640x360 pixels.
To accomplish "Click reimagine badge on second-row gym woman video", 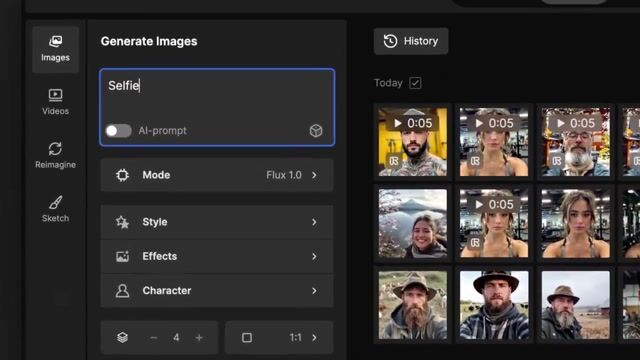I will (475, 242).
